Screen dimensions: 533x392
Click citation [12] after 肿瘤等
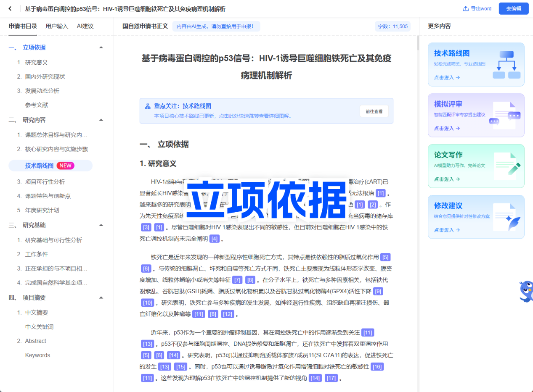click(x=228, y=314)
